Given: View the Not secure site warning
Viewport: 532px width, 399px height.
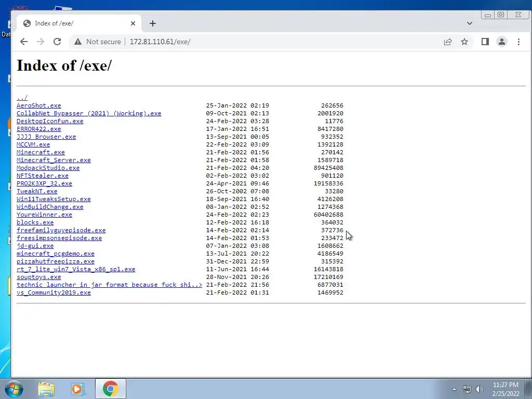Looking at the screenshot, I should pyautogui.click(x=98, y=42).
